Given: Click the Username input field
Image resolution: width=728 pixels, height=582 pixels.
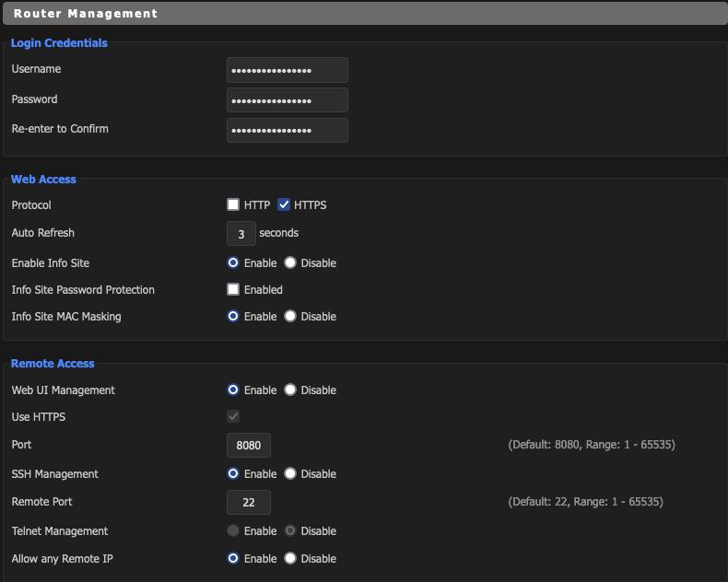Looking at the screenshot, I should click(x=287, y=70).
